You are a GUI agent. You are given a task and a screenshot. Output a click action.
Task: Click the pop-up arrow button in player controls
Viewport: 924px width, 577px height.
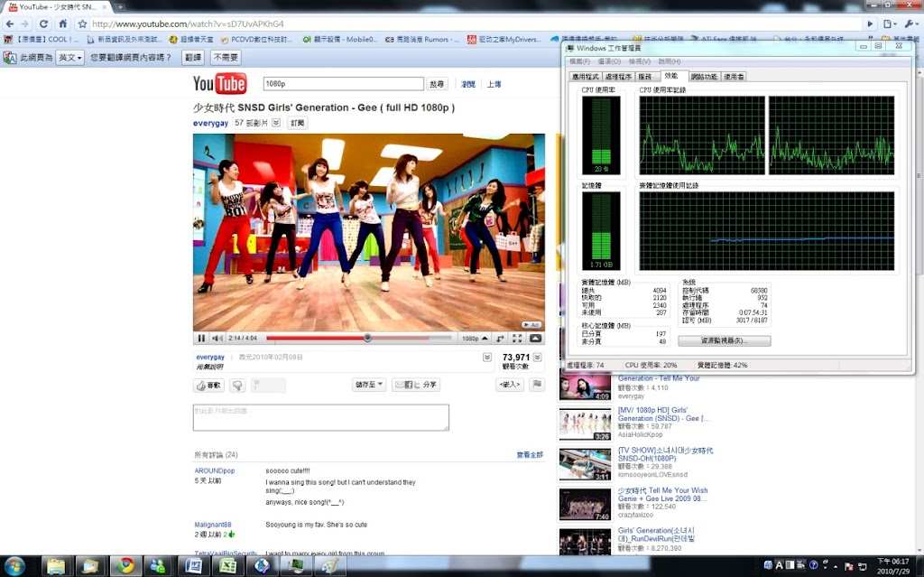click(535, 338)
